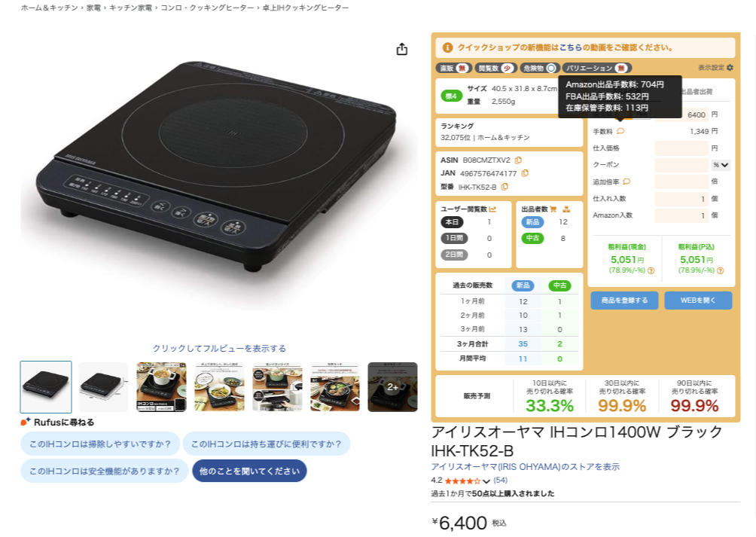Click the 商品を登録する button
This screenshot has width=756, height=537.
pos(624,301)
